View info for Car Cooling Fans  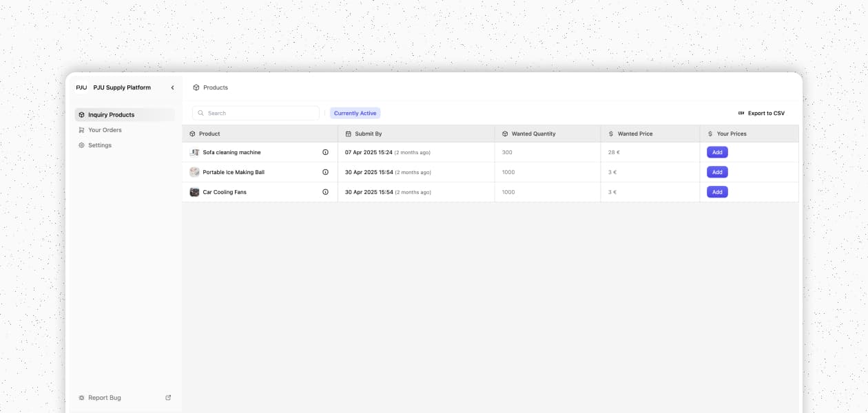(x=325, y=192)
